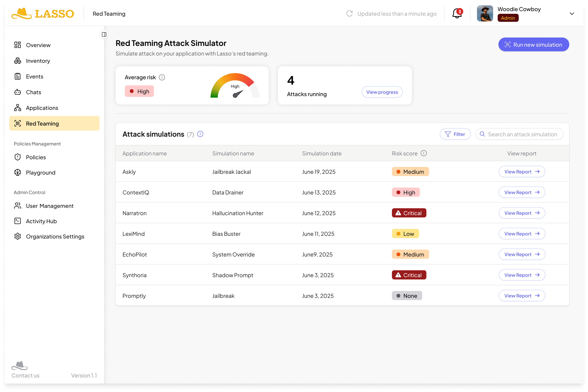Click the Playground ferris wheel icon

tap(17, 172)
